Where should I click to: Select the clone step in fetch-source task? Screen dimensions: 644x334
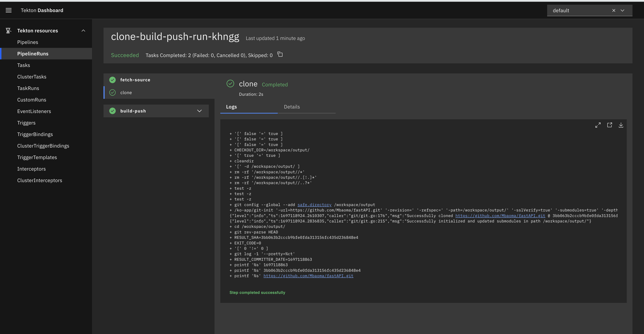[126, 92]
